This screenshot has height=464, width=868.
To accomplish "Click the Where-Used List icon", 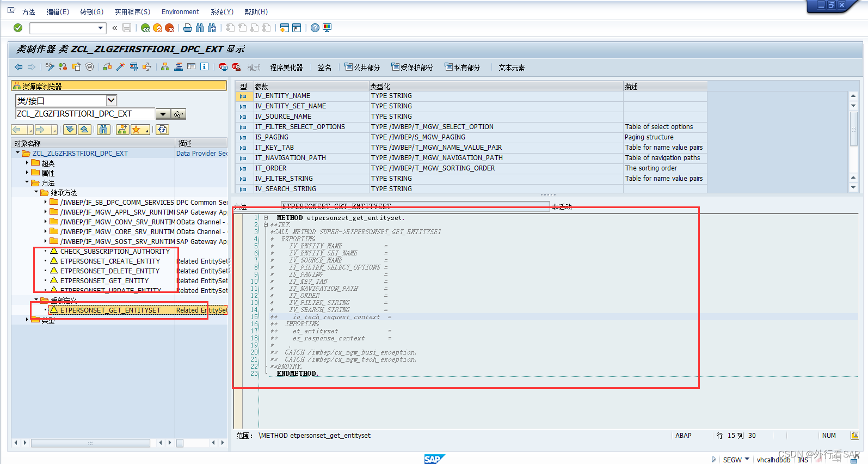I will (147, 67).
